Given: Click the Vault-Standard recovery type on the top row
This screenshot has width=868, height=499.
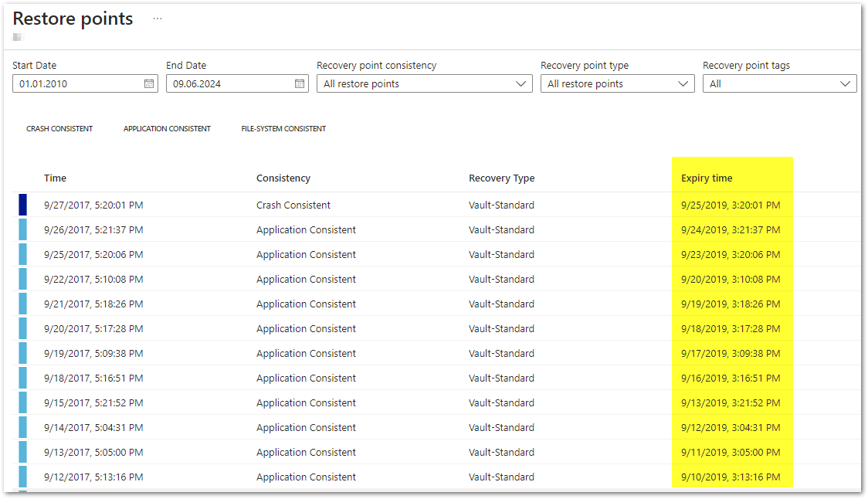Looking at the screenshot, I should [x=500, y=205].
